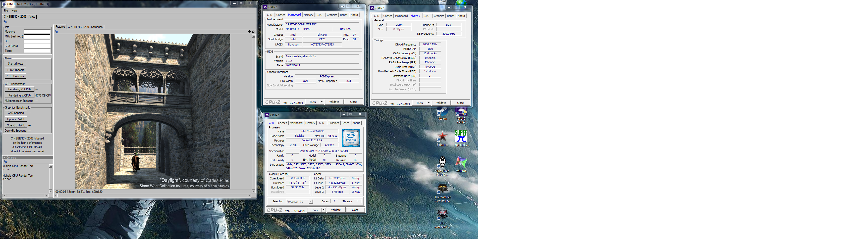Click the pin icon in the Console panel
The height and width of the screenshot is (239, 868).
[5, 161]
